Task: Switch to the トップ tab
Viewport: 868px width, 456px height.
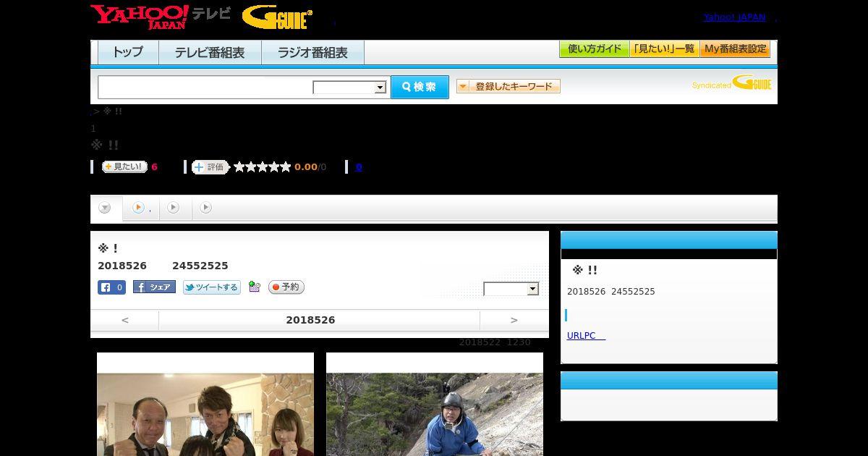Action: click(x=128, y=53)
